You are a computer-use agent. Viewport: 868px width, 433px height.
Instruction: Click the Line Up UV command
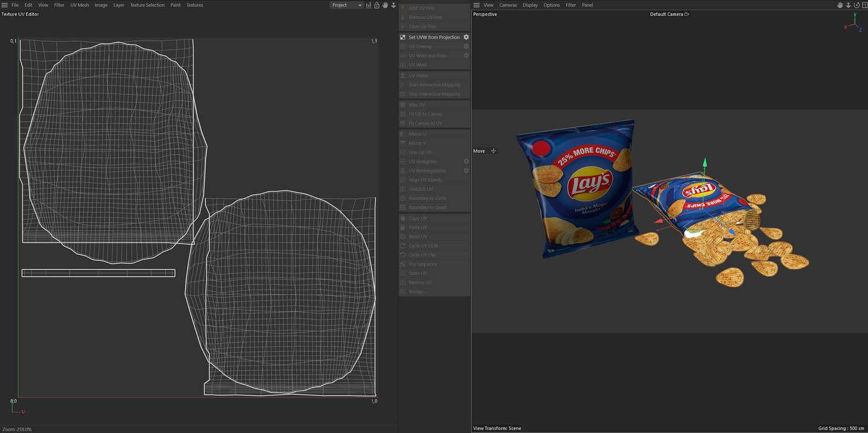434,152
